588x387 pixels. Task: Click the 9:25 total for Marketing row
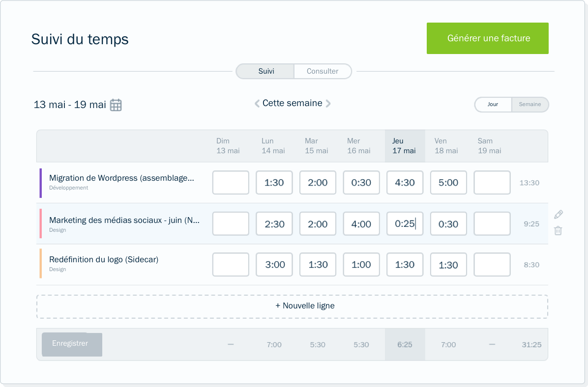[531, 224]
